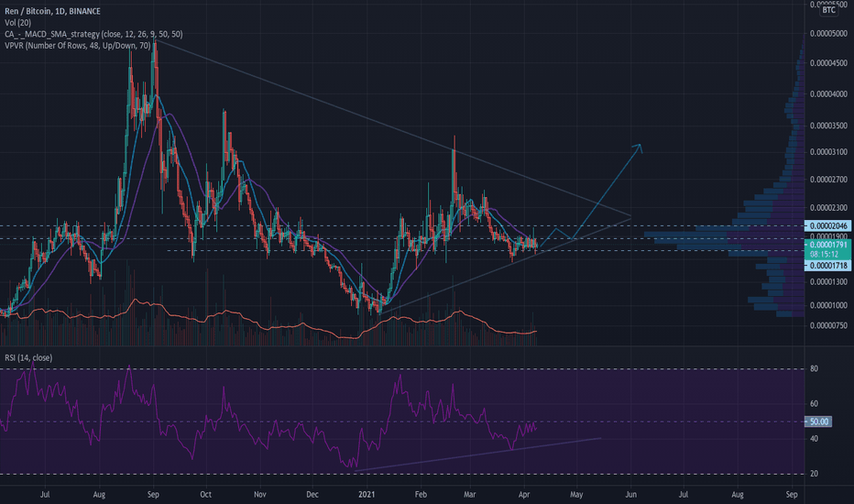Click 0.00004000 on the price axis
This screenshot has height=504, width=854.
click(828, 94)
